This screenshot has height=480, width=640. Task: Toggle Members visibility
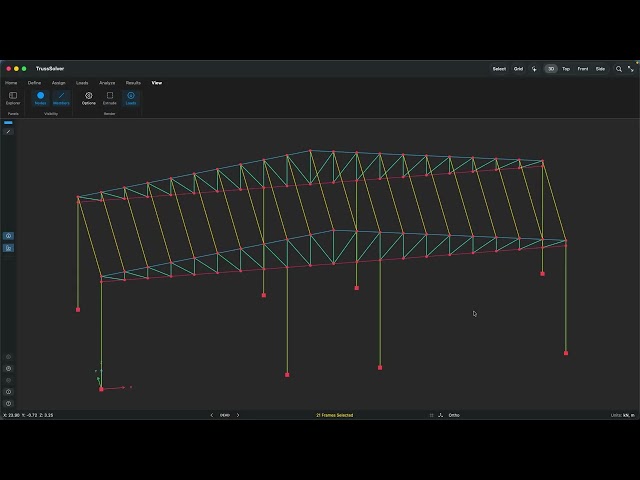(61, 98)
